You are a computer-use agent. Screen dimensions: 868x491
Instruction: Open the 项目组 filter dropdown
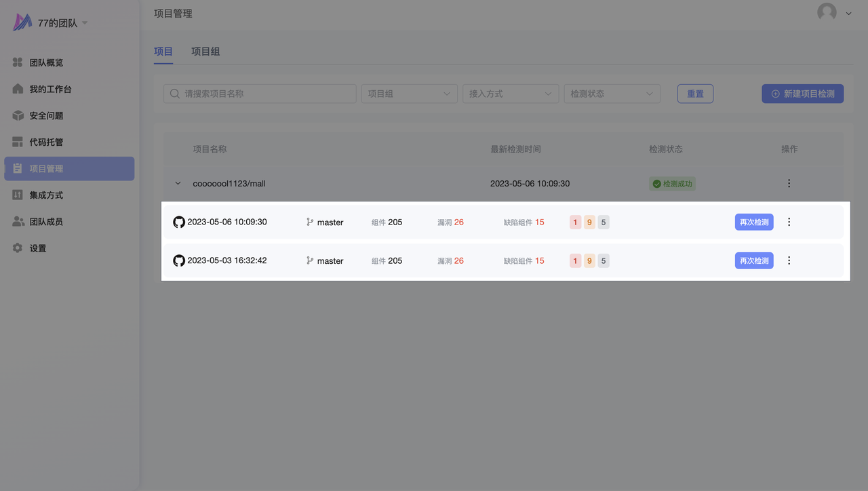click(x=409, y=94)
